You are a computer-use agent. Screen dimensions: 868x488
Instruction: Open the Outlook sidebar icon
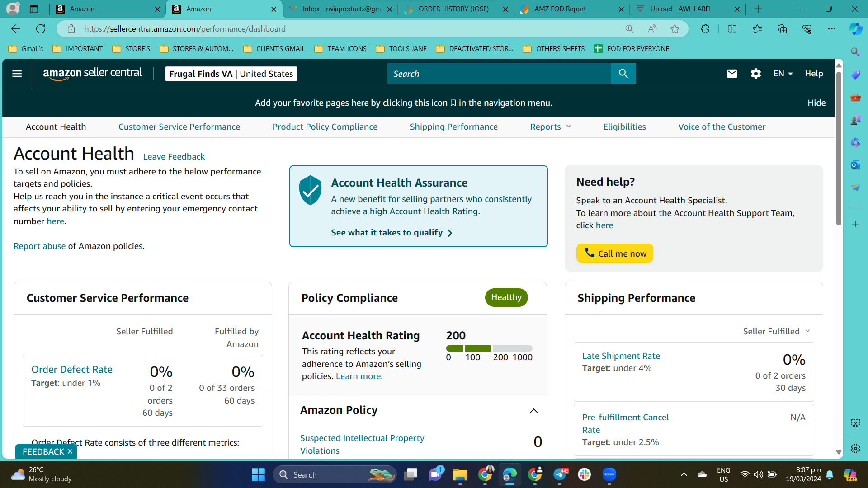point(855,165)
